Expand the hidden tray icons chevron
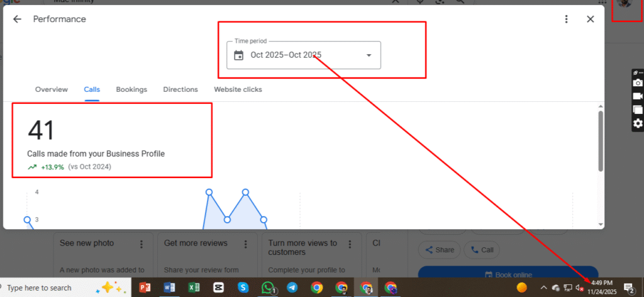 click(x=544, y=288)
